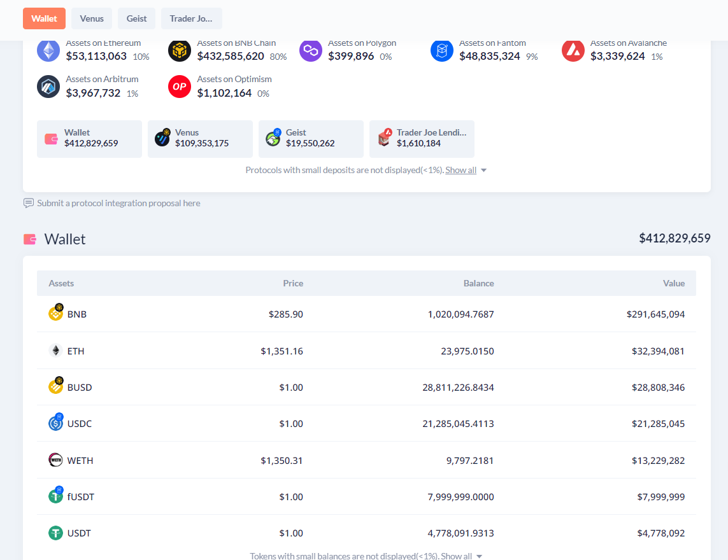The image size is (728, 560).
Task: Click the Polygon chain icon
Action: (311, 50)
